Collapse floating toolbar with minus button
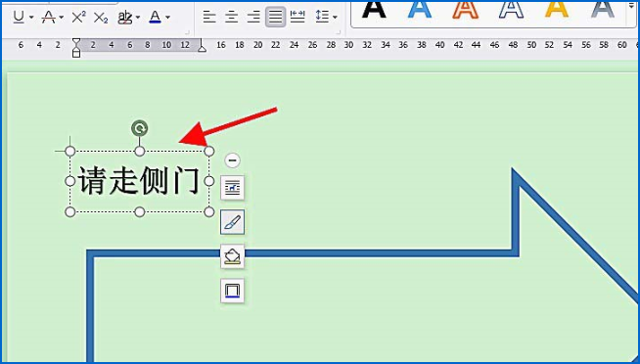The height and width of the screenshot is (364, 640). point(232,160)
